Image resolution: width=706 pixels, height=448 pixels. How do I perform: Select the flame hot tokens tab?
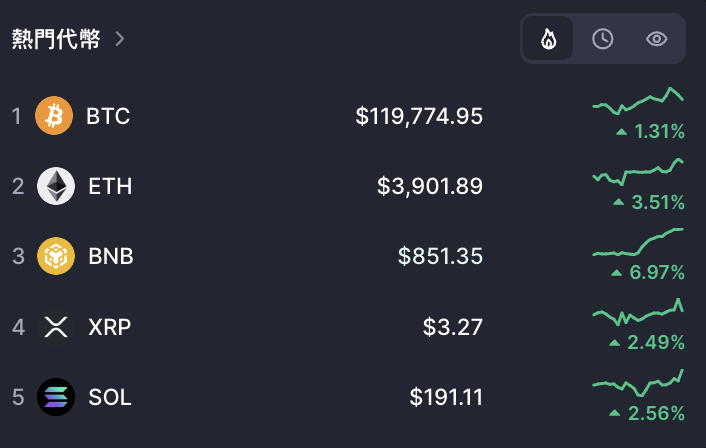point(548,39)
